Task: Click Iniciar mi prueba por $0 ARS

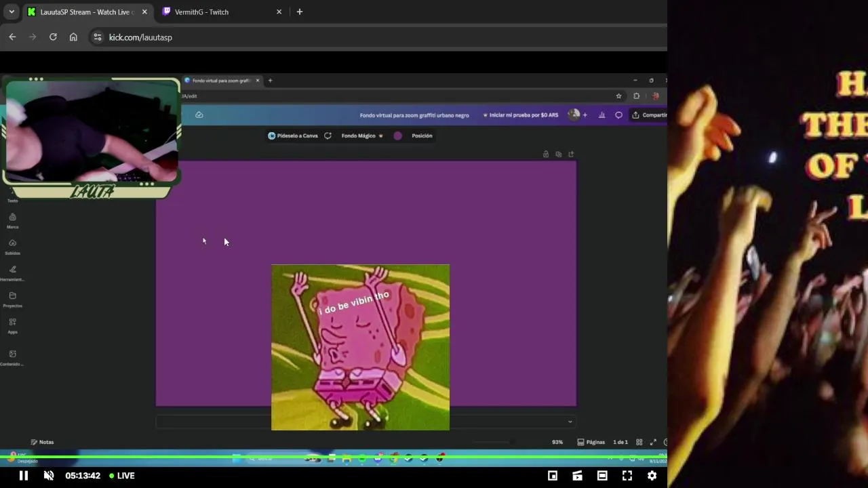Action: (521, 115)
